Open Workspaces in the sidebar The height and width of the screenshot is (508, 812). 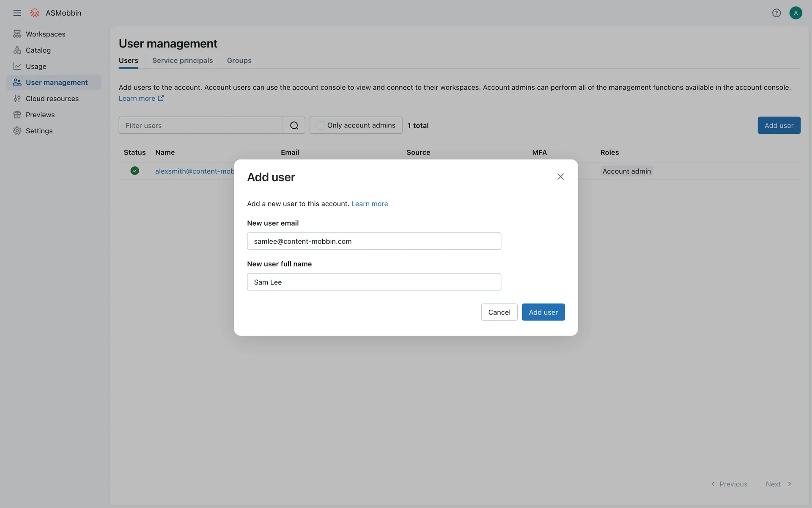pos(45,34)
